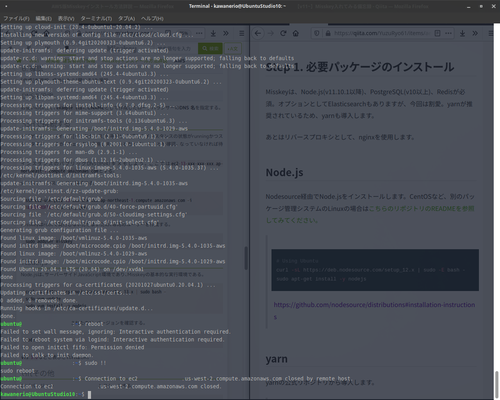Open downloads panel in the left Firefox window
This screenshot has width=500, height=400.
pyautogui.click(x=213, y=33)
